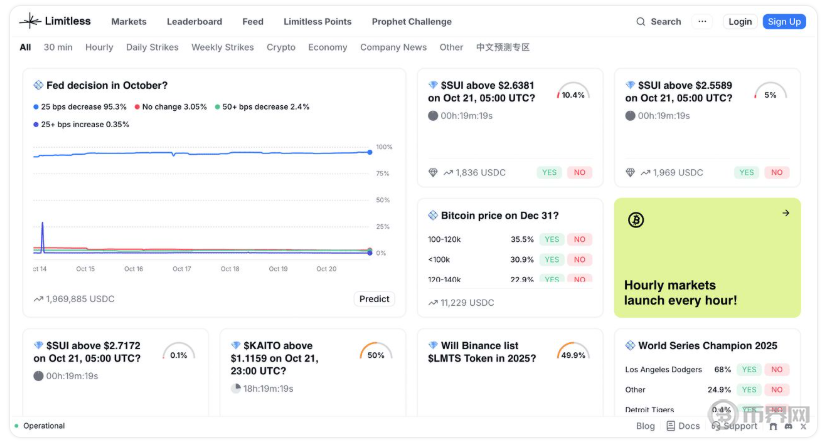Click the arrow icon on Hourly markets banner

[785, 213]
